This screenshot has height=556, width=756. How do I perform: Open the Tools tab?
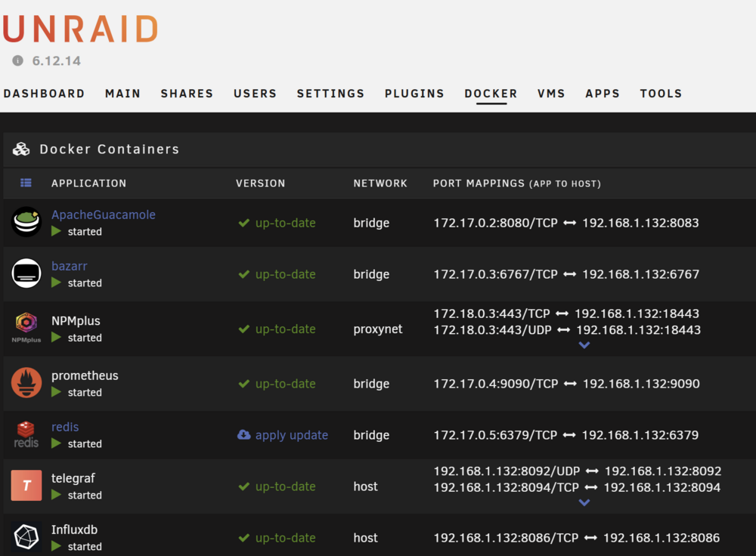tap(661, 94)
